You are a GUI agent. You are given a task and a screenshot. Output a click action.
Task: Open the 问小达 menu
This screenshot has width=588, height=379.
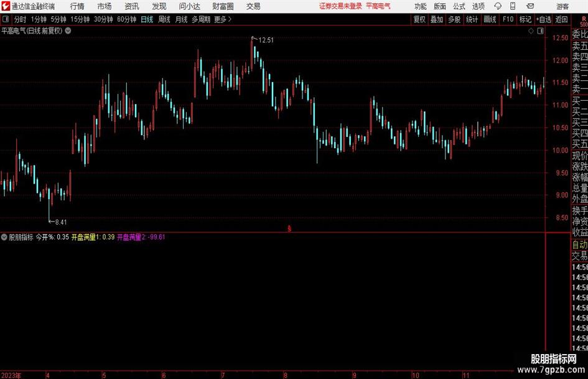click(189, 6)
